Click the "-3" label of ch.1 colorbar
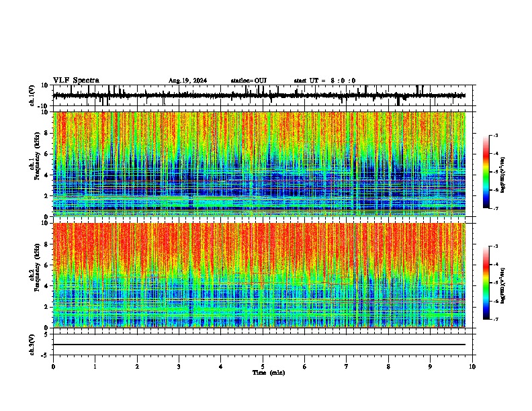 (x=495, y=136)
